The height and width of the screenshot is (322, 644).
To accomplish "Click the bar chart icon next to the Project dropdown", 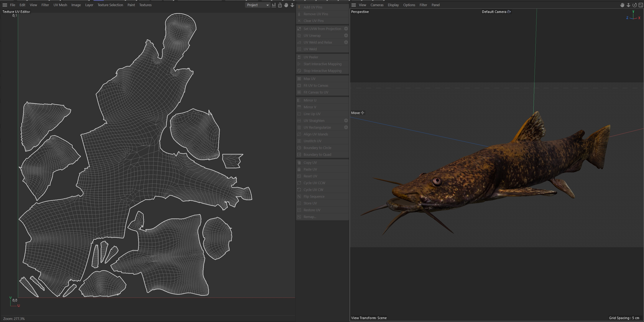I will click(274, 5).
